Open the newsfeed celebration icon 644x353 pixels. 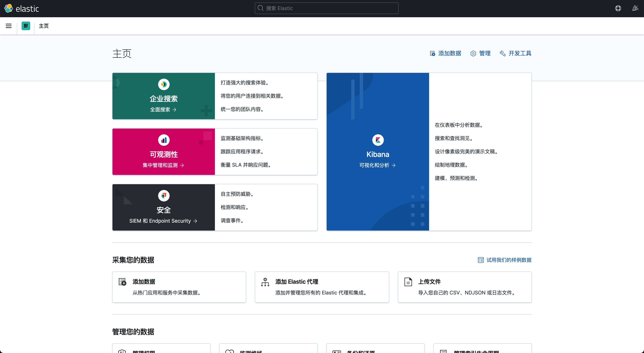click(635, 8)
